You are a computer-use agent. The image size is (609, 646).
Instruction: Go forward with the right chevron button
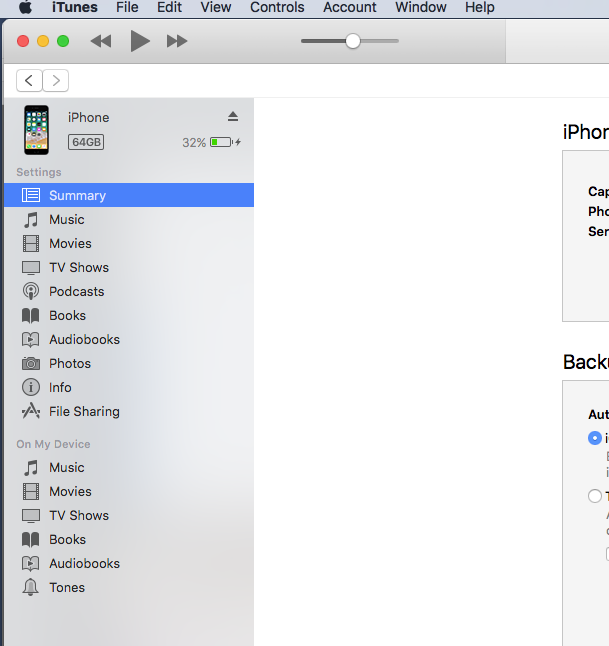click(x=56, y=80)
